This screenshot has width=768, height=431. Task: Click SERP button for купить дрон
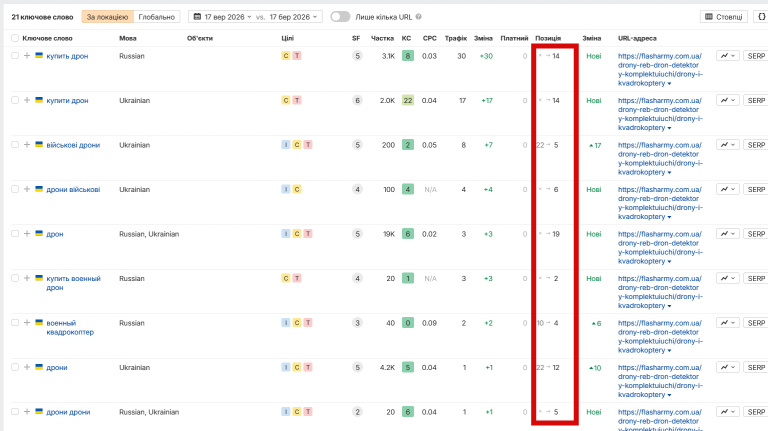(x=756, y=56)
